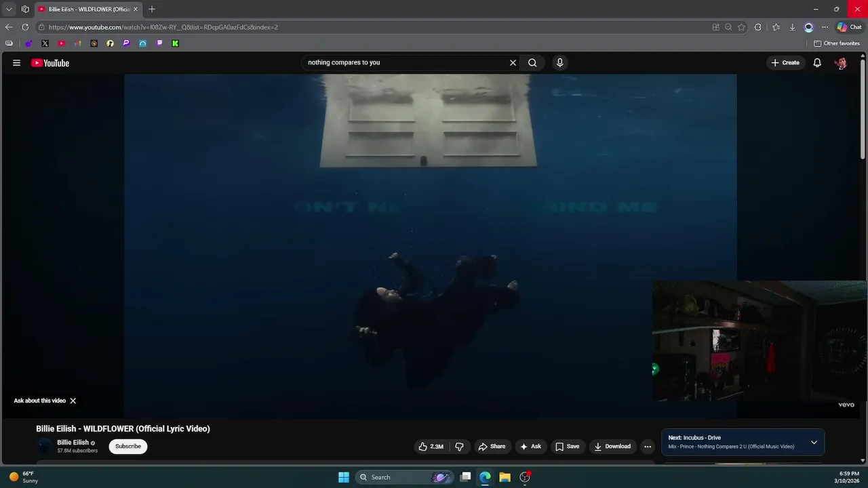Image resolution: width=868 pixels, height=488 pixels.
Task: Open the Edge workspaces icon
Action: tap(25, 9)
